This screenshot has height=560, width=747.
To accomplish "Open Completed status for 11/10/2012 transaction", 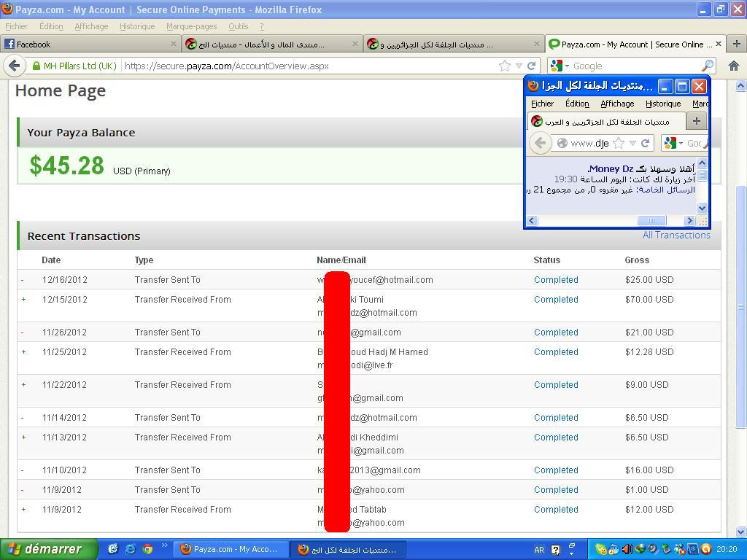I will (556, 470).
